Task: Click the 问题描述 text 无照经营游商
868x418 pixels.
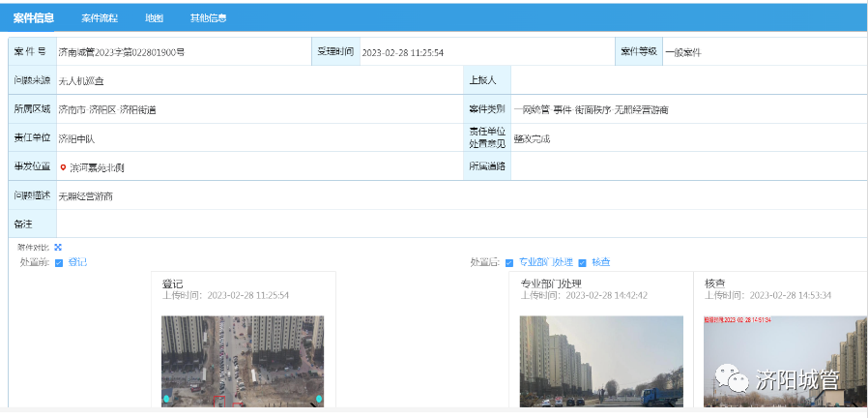Action: pos(86,196)
